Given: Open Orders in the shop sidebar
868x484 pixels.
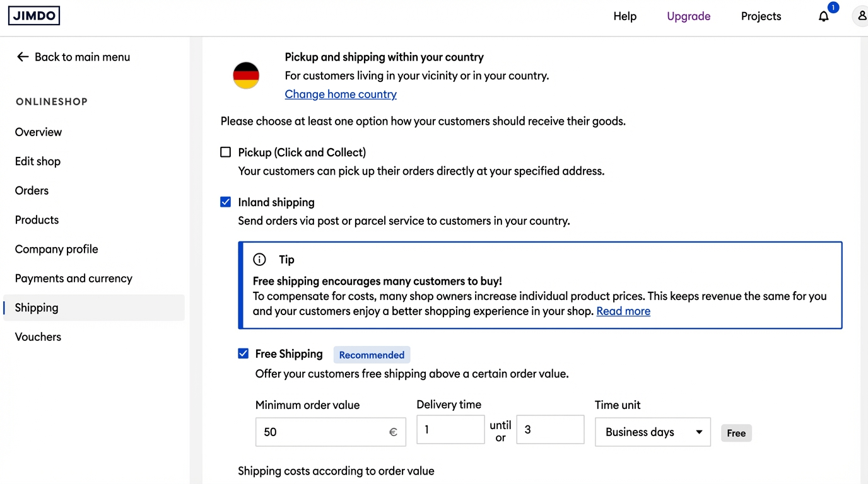Looking at the screenshot, I should pyautogui.click(x=32, y=190).
